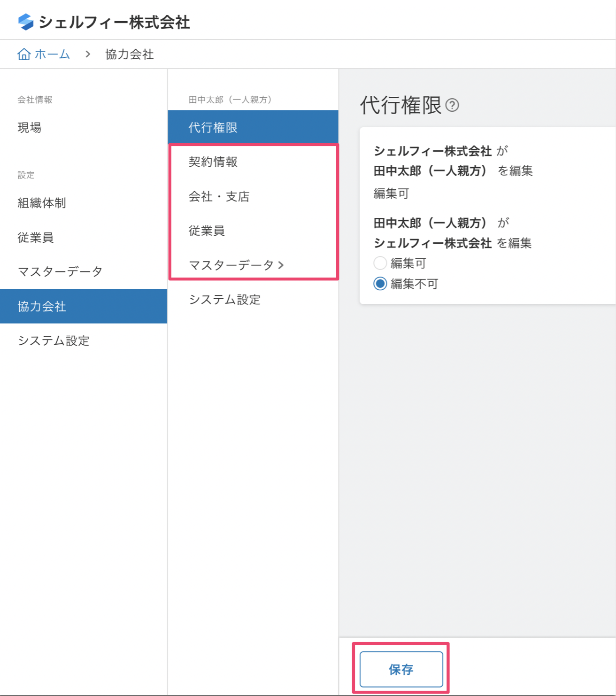Save changes with the 保存 button

(401, 669)
